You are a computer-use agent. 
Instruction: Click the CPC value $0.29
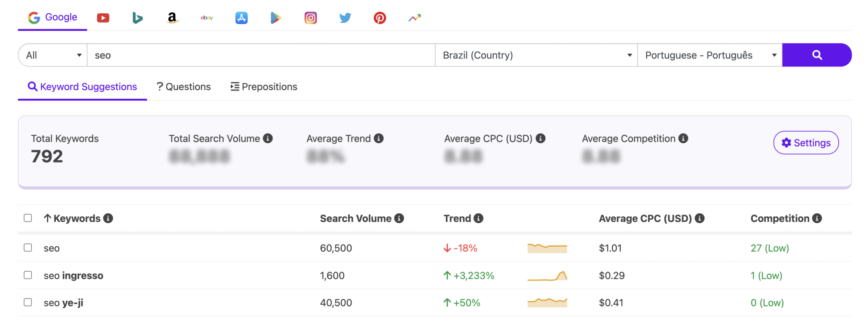point(612,276)
